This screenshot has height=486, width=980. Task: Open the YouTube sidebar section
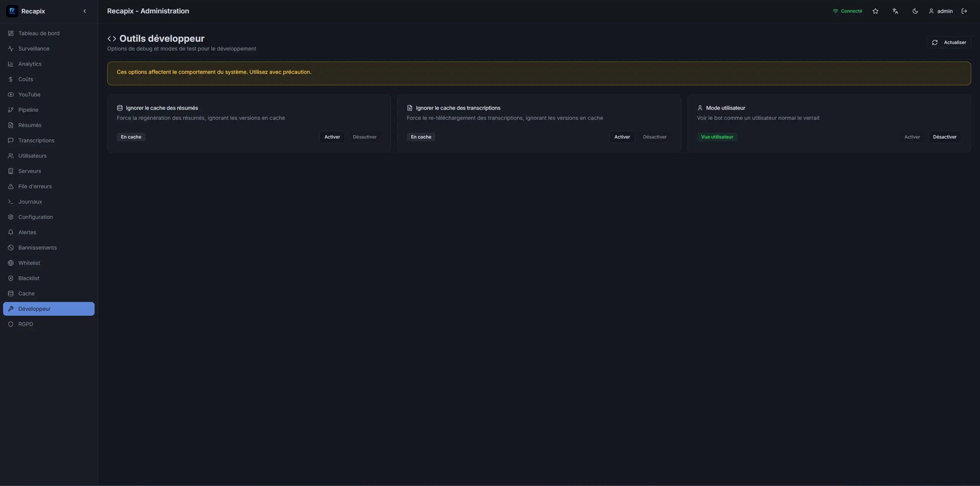click(x=29, y=95)
